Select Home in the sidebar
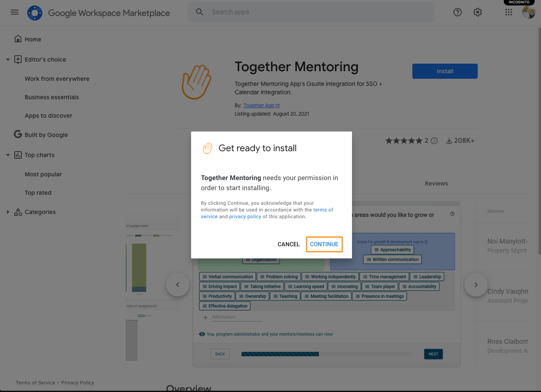The width and height of the screenshot is (541, 392). 33,39
